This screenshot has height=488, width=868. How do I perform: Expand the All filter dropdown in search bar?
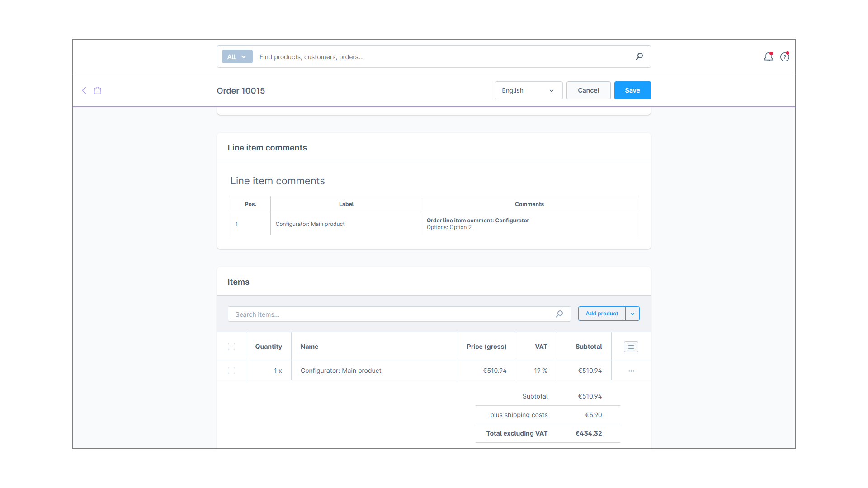coord(236,56)
